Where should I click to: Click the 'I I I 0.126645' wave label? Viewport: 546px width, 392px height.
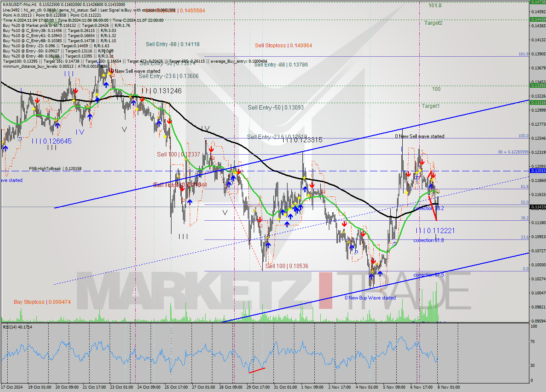click(51, 141)
